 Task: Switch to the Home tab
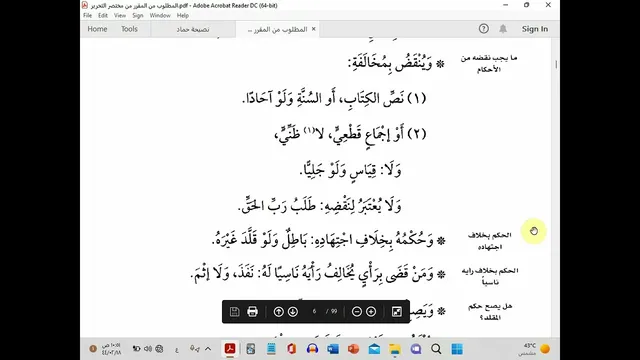coord(97,29)
